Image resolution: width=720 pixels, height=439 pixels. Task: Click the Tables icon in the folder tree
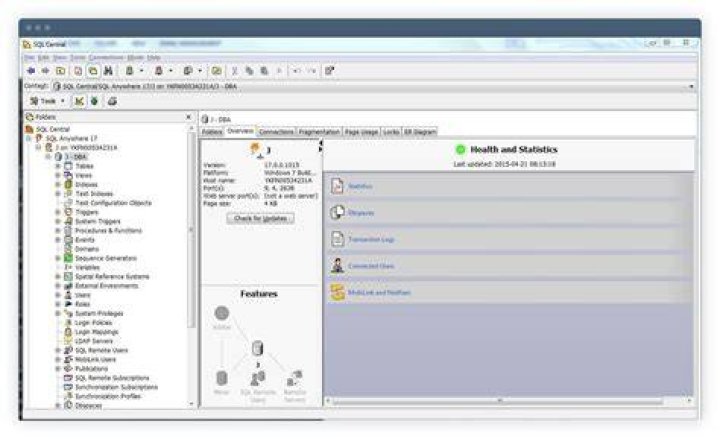pos(68,166)
